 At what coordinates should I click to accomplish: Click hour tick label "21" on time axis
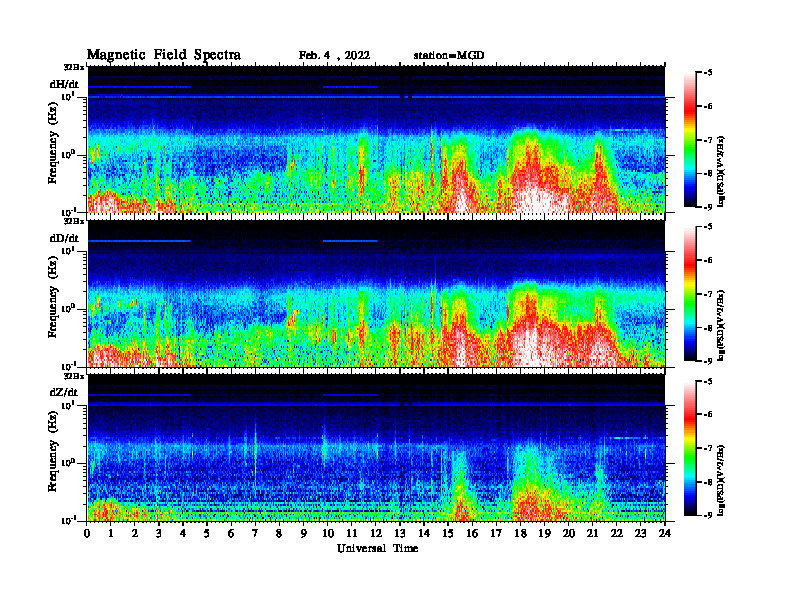[x=592, y=534]
